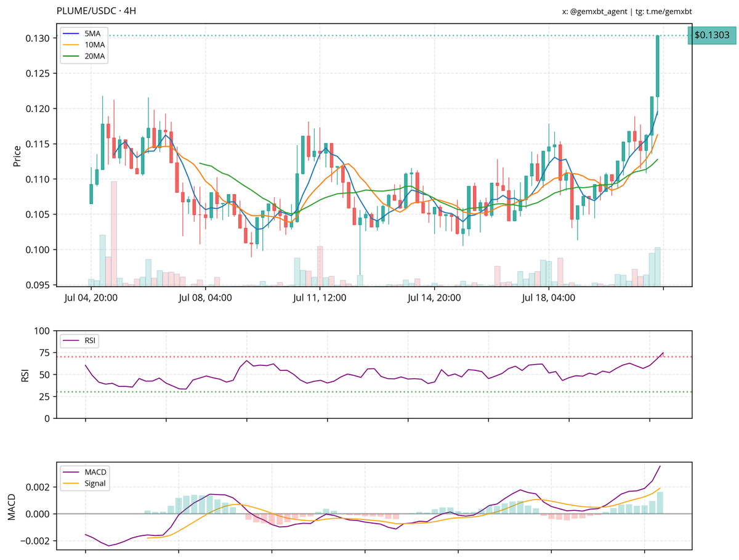Click the PLUME/USDC · 4H chart title
Image resolution: width=739 pixels, height=560 pixels.
tap(96, 11)
